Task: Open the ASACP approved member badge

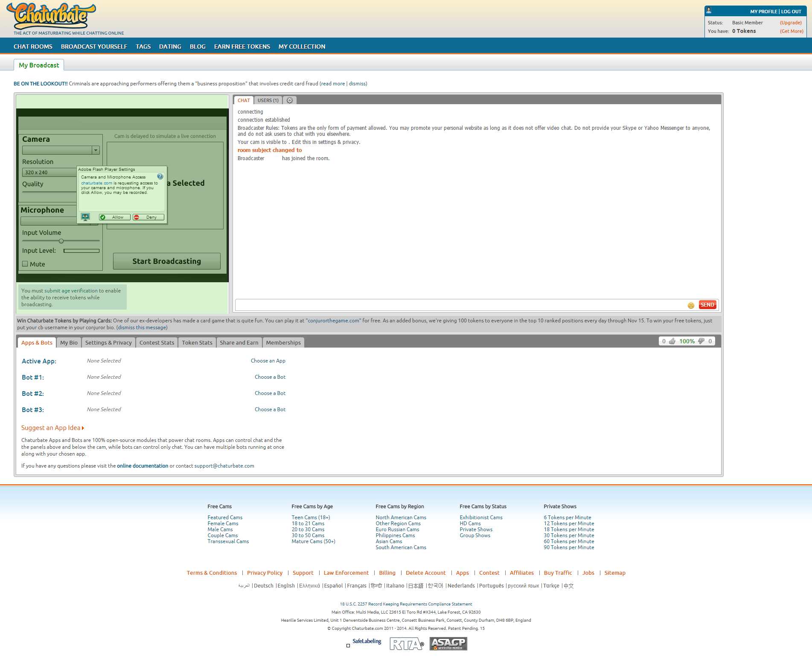Action: tap(448, 643)
